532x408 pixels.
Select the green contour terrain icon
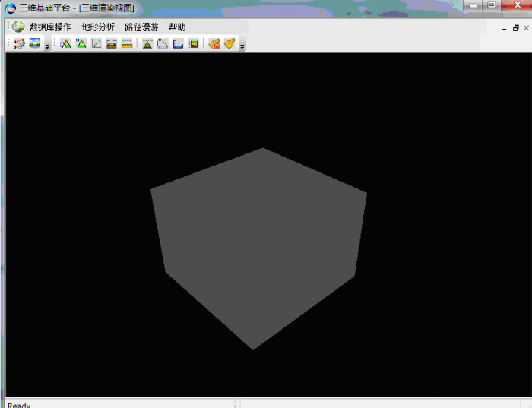pyautogui.click(x=193, y=44)
